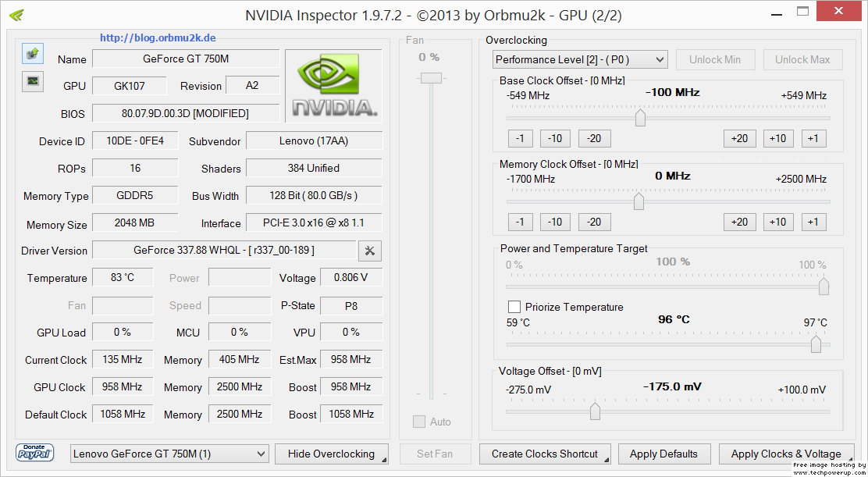Toggle the Auto fan checkbox

(419, 422)
